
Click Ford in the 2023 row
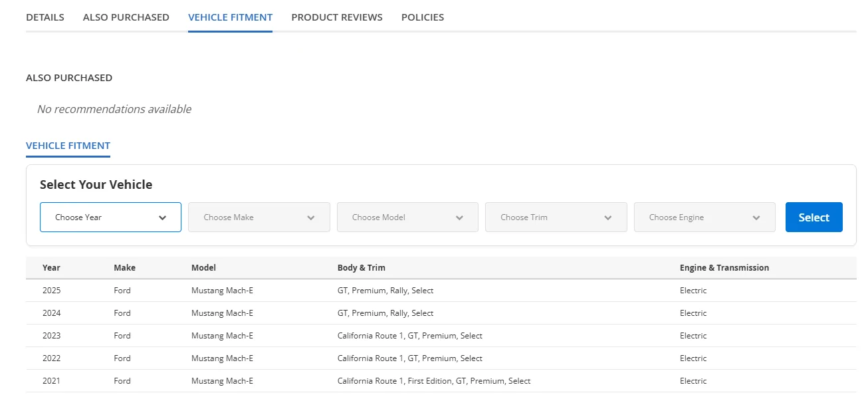122,336
